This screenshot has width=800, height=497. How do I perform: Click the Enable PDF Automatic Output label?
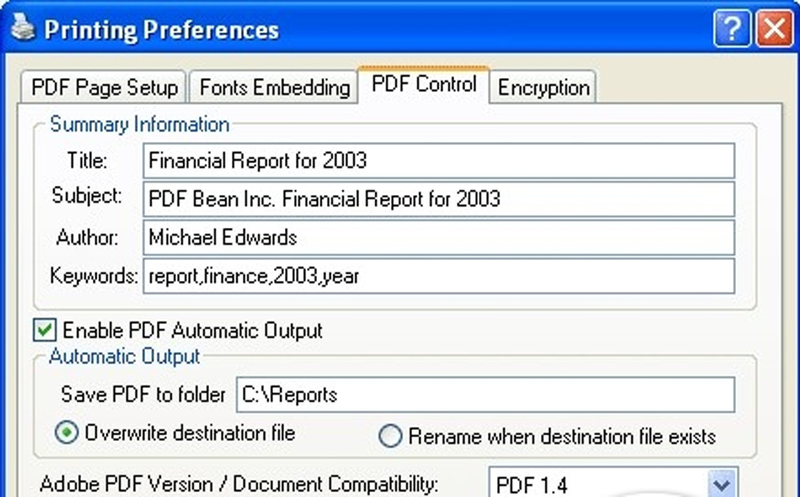pos(192,331)
